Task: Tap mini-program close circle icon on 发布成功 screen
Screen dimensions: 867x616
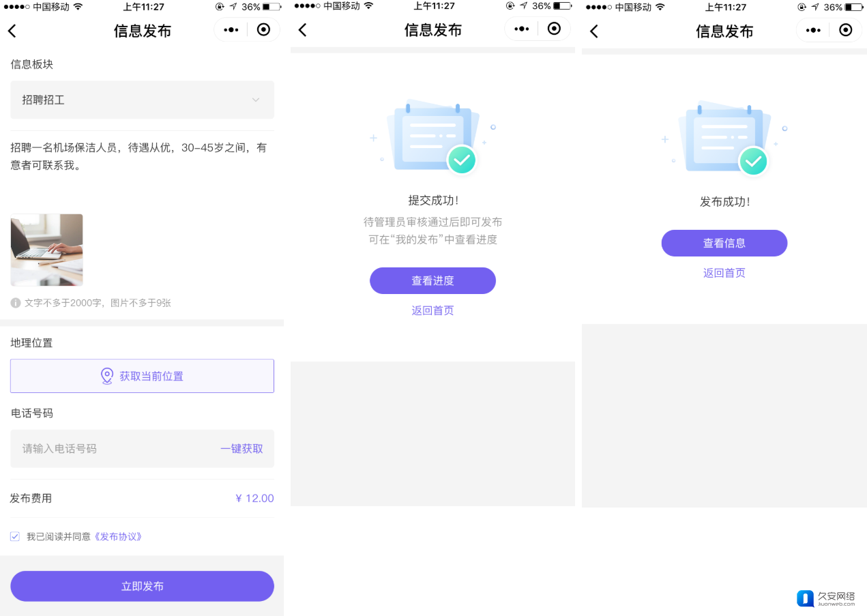Action: click(845, 30)
